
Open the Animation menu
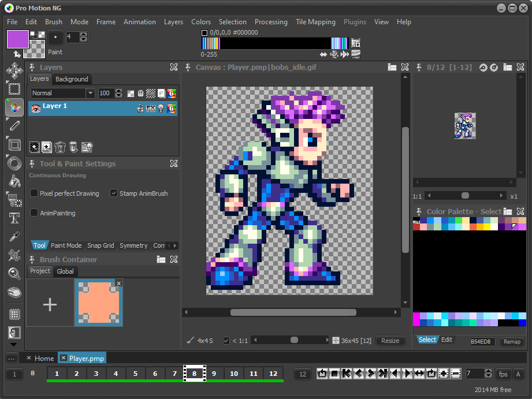click(139, 22)
